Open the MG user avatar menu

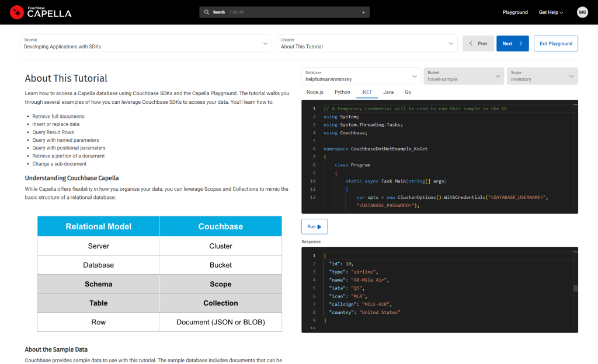(582, 12)
